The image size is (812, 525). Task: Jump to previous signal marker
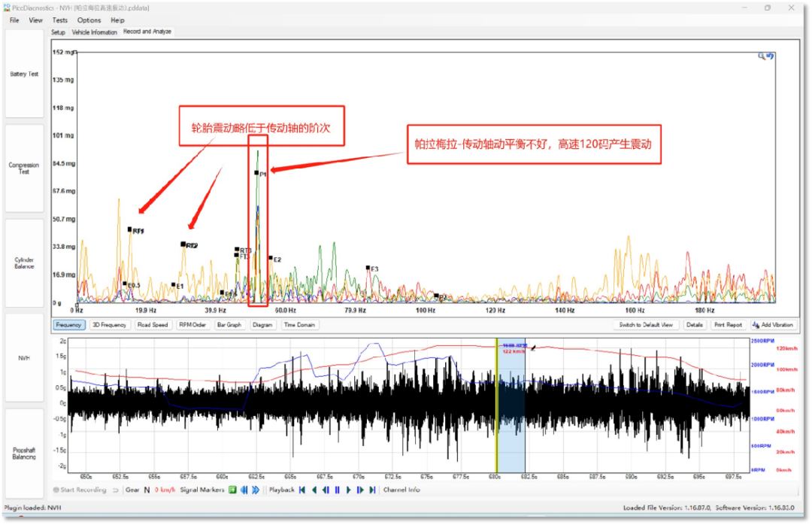click(244, 490)
